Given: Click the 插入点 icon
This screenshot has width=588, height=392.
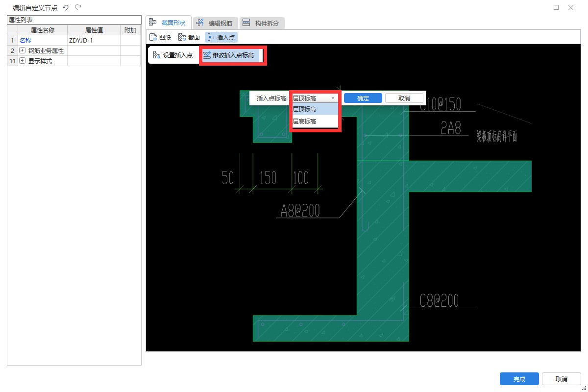Looking at the screenshot, I should tap(211, 37).
